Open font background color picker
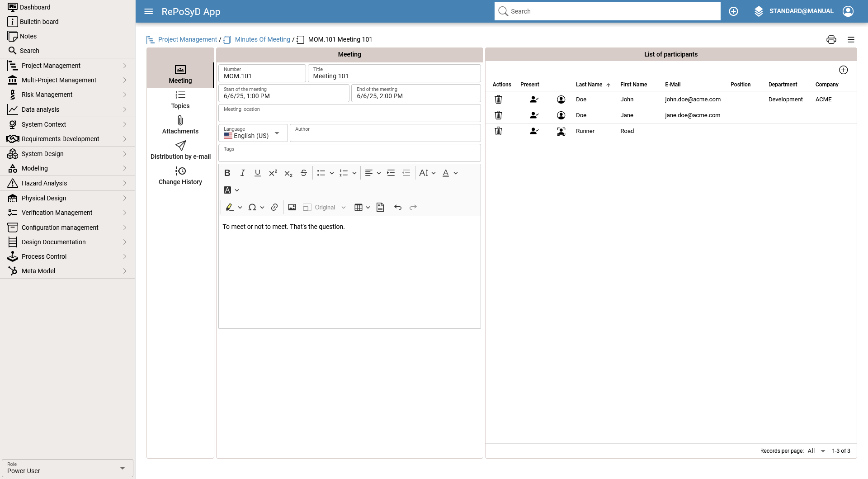The image size is (868, 479). (x=231, y=190)
